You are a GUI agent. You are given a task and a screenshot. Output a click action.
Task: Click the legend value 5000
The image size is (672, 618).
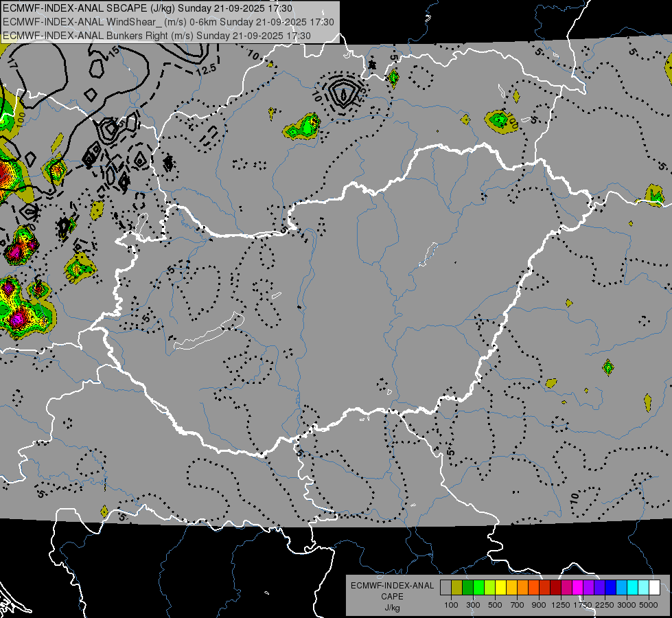pos(649,605)
